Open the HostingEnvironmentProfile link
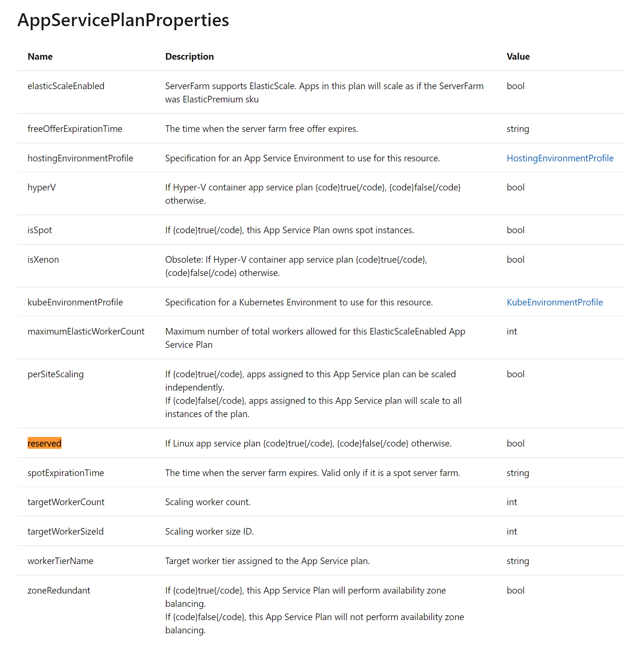This screenshot has width=644, height=654. pos(560,158)
